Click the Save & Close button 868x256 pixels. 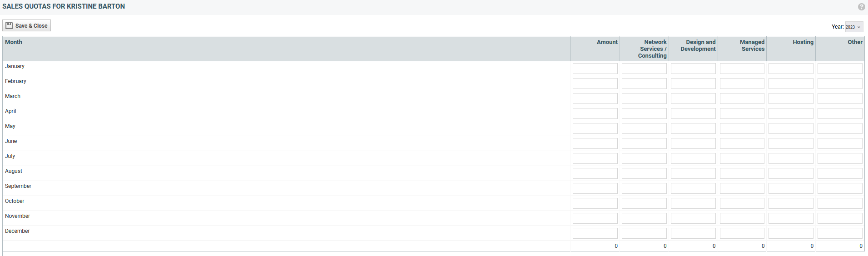tap(26, 25)
